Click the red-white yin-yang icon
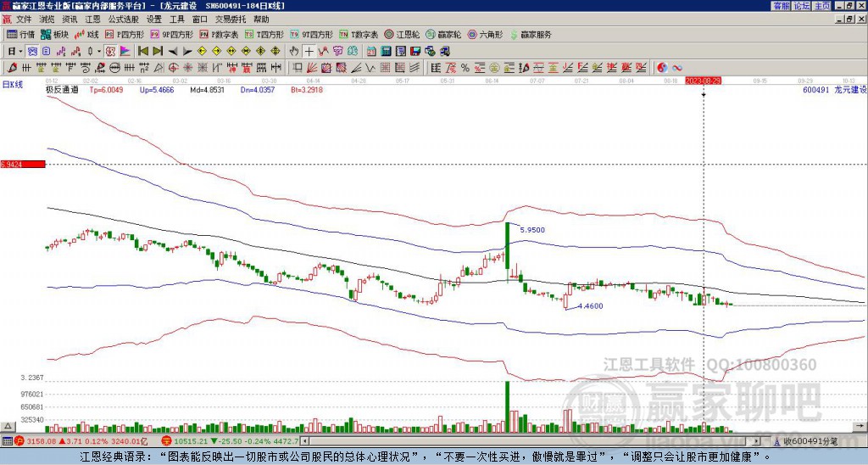This screenshot has width=868, height=465. click(x=662, y=68)
